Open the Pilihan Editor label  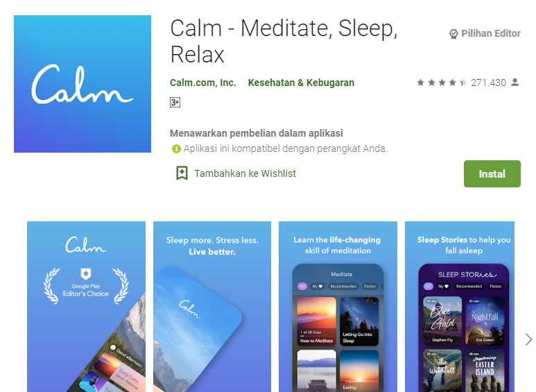click(491, 33)
